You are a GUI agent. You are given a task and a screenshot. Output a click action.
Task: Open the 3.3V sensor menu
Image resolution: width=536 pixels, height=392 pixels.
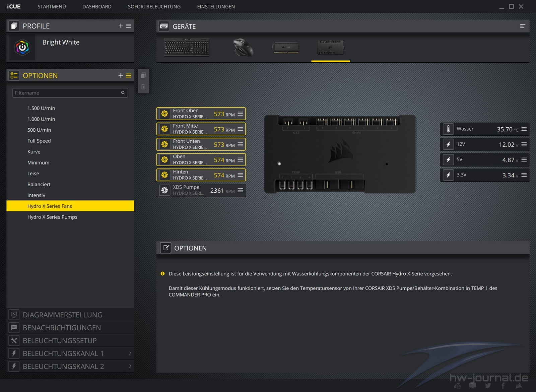[524, 175]
